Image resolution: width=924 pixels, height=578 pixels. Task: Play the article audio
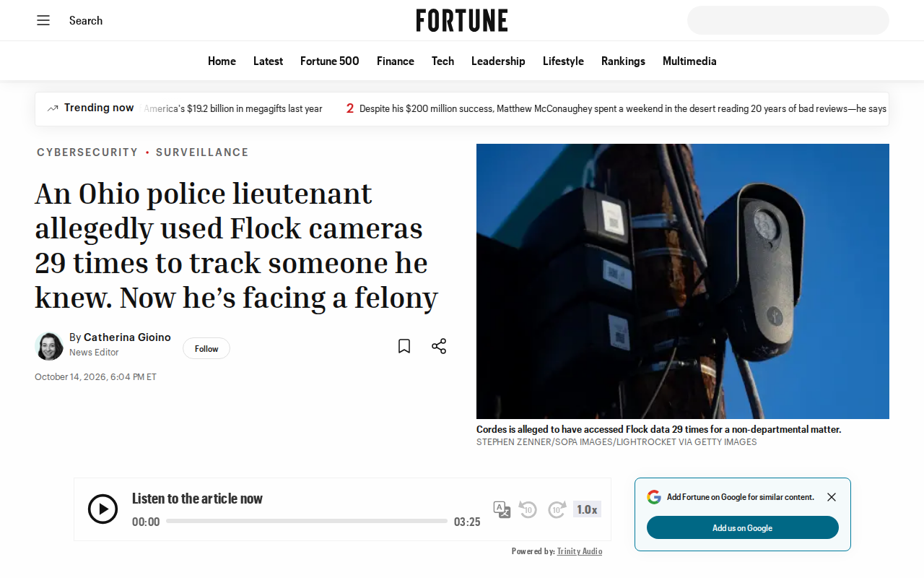[x=103, y=509]
